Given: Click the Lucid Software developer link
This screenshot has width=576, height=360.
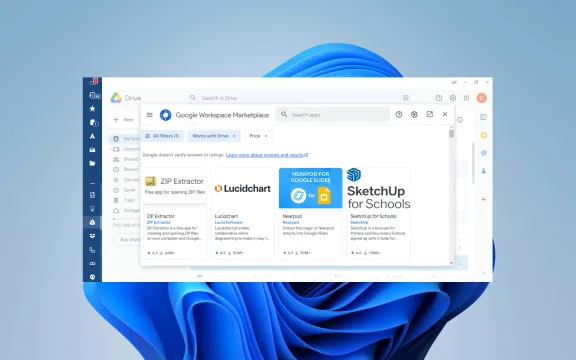Looking at the screenshot, I should [228, 222].
